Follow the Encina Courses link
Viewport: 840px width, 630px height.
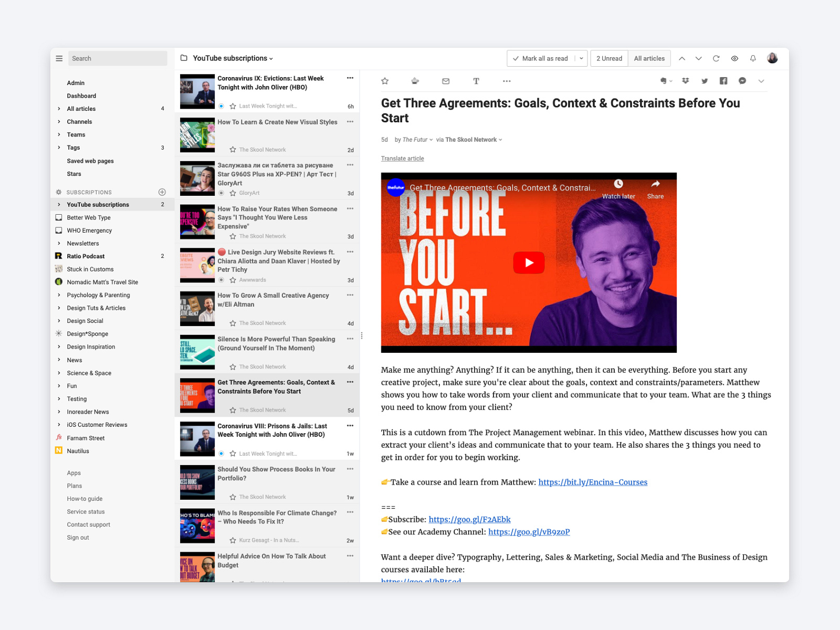[593, 482]
